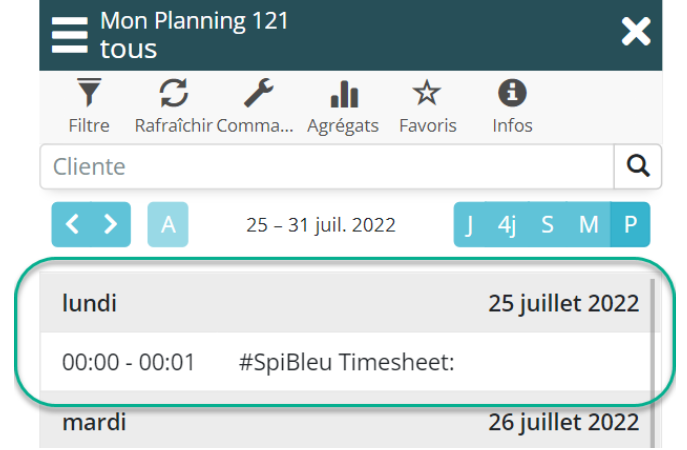Open the Agrégats bar chart icon
Screen dimensions: 687x450
pos(344,95)
